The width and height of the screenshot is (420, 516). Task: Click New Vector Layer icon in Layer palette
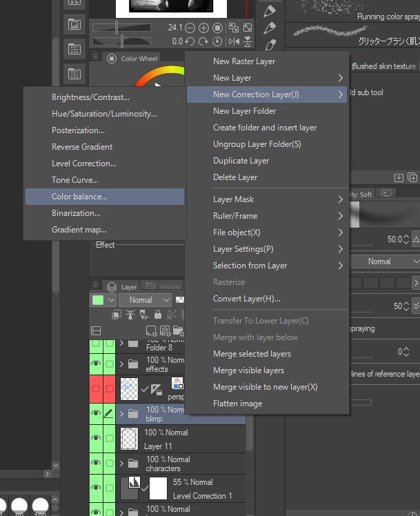coord(165,330)
